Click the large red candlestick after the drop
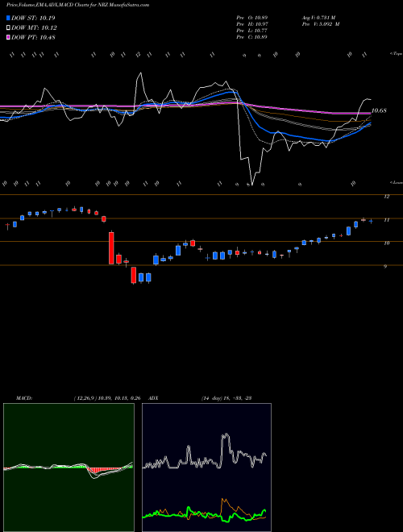Screen dimensions: 403x532 pyautogui.click(x=111, y=248)
